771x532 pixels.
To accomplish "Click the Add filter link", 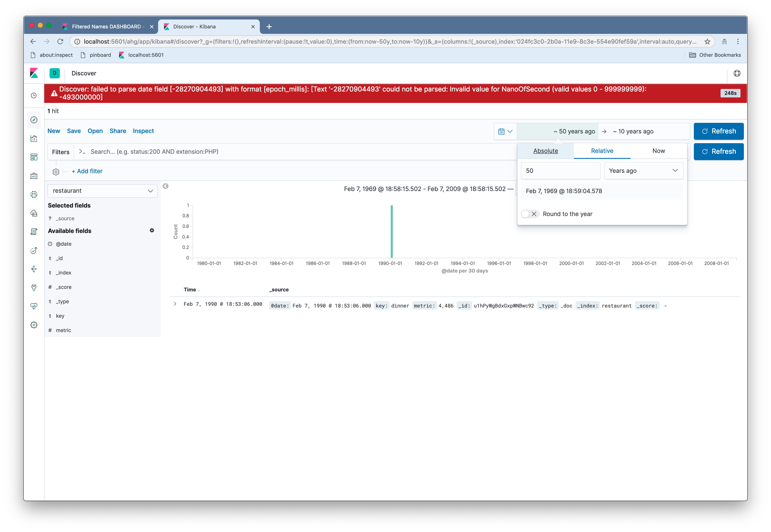I will coord(87,171).
